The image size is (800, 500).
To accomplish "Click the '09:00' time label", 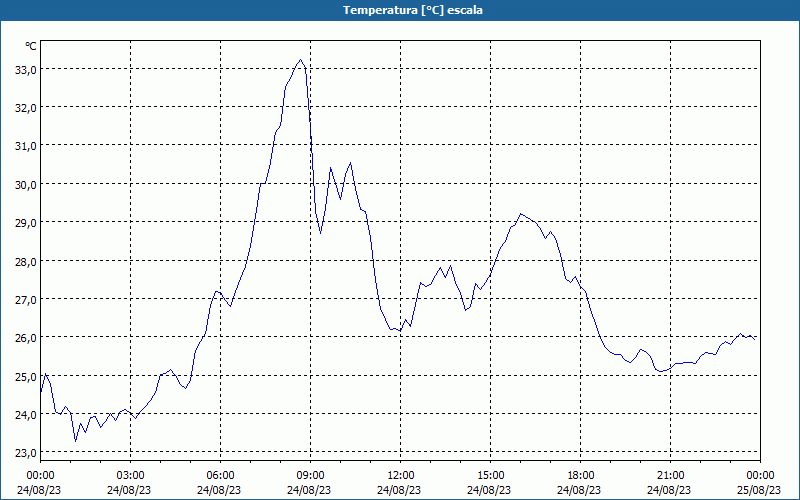I will point(311,476).
